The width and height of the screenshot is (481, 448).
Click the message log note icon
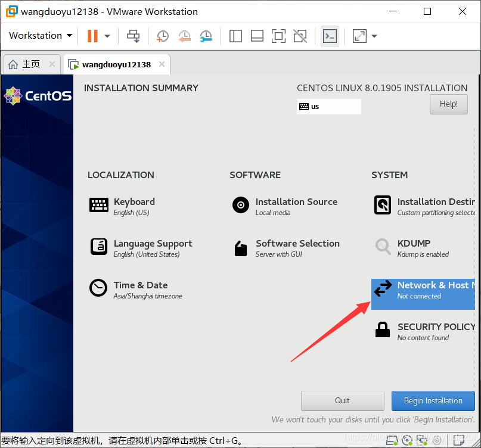coord(459,440)
